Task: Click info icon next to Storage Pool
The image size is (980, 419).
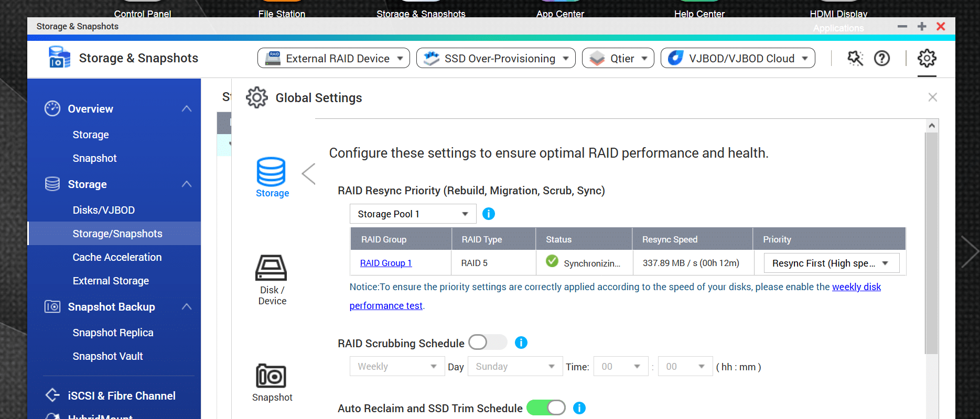Action: tap(488, 214)
